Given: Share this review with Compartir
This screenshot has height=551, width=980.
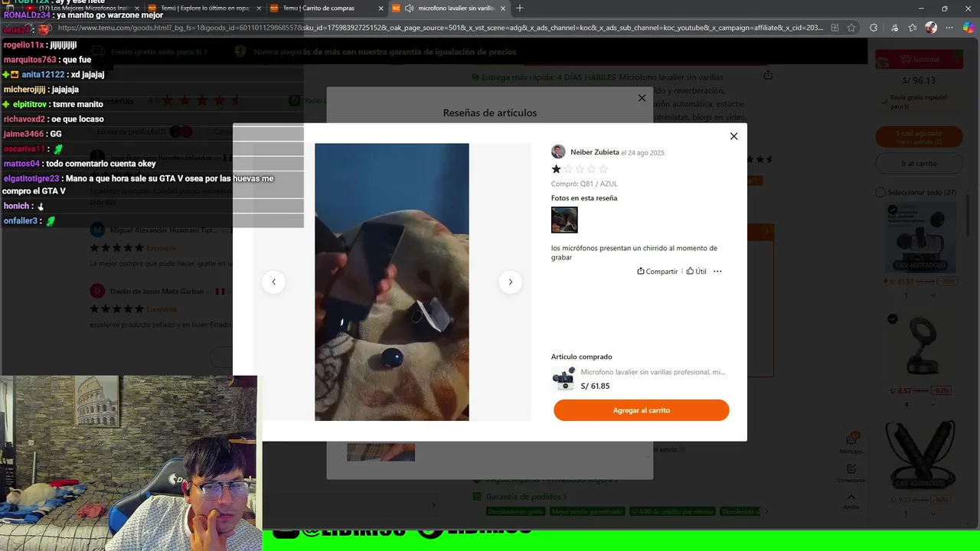Looking at the screenshot, I should coord(657,271).
